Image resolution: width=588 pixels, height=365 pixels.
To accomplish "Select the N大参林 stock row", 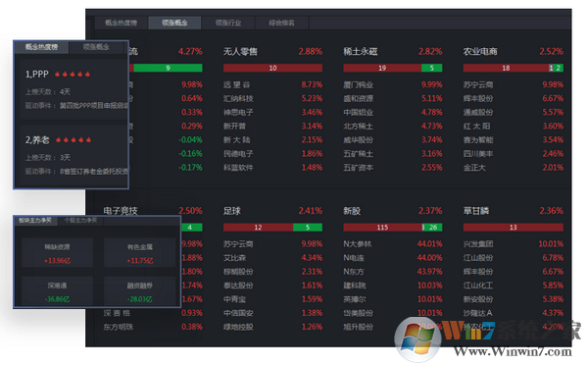I will point(393,244).
